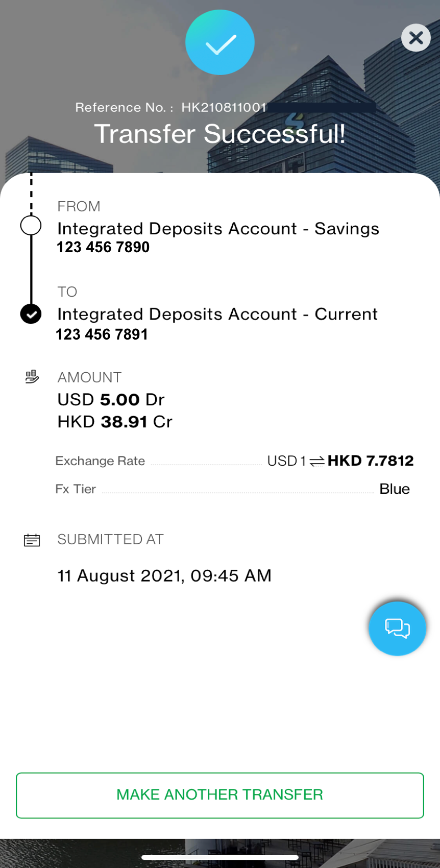Select Integrated Deposits Account - Savings
Viewport: 440px width, 868px height.
click(218, 229)
